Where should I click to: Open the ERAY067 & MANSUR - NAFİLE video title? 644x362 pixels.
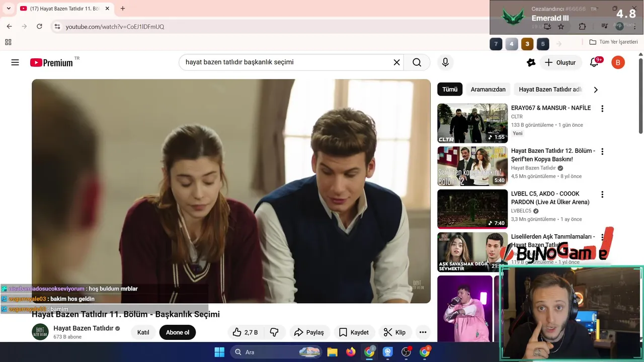pos(551,108)
